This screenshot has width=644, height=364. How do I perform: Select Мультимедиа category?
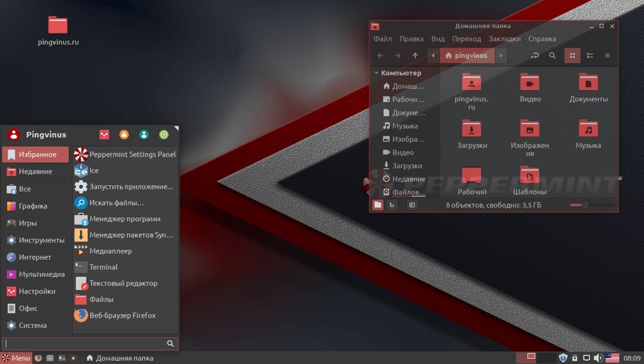point(35,274)
